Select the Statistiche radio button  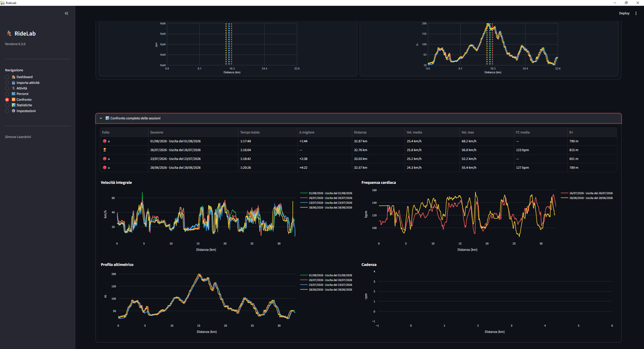coord(7,105)
